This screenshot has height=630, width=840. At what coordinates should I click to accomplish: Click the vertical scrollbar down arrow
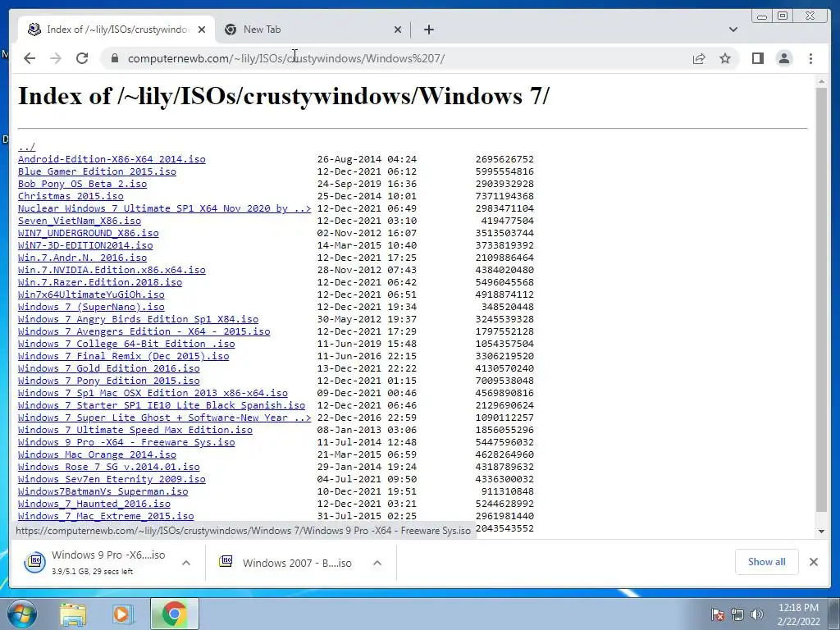821,532
